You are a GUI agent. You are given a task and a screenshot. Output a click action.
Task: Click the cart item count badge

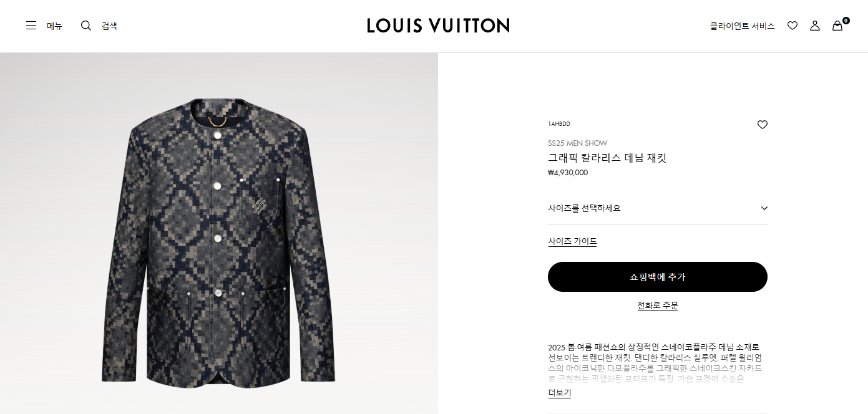pos(846,21)
